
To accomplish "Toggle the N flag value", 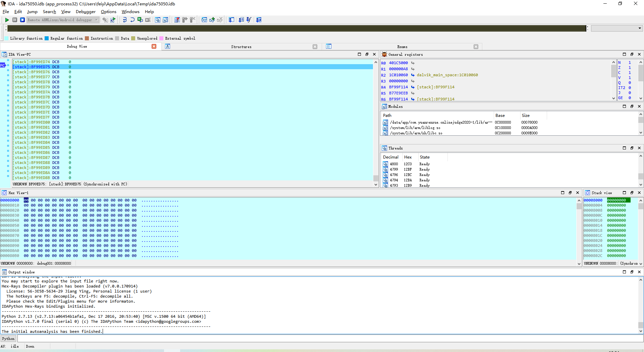I will coord(630,62).
